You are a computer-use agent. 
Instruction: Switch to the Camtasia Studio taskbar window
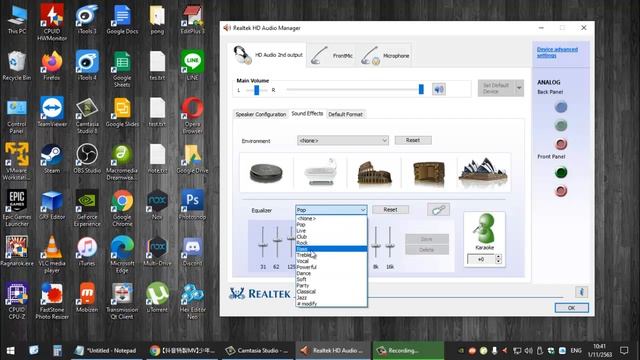tap(258, 351)
